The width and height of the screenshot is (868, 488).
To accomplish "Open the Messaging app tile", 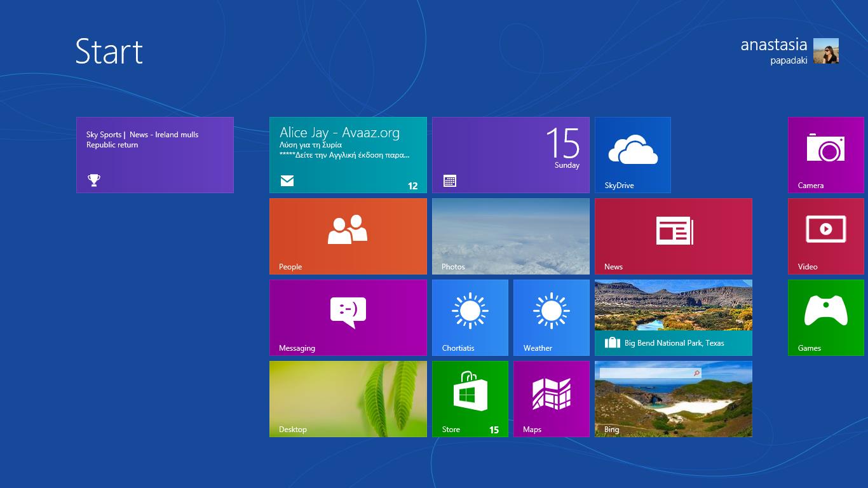I will coord(348,318).
